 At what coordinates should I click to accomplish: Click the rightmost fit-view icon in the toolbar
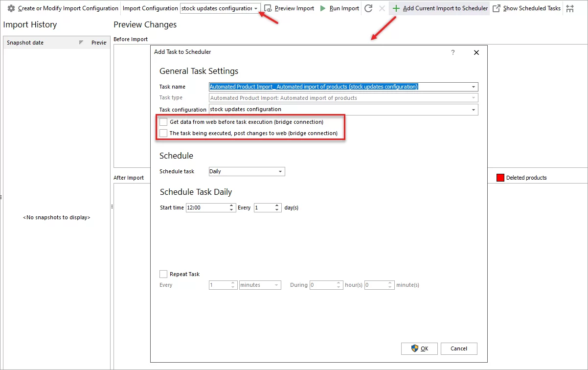pyautogui.click(x=570, y=8)
